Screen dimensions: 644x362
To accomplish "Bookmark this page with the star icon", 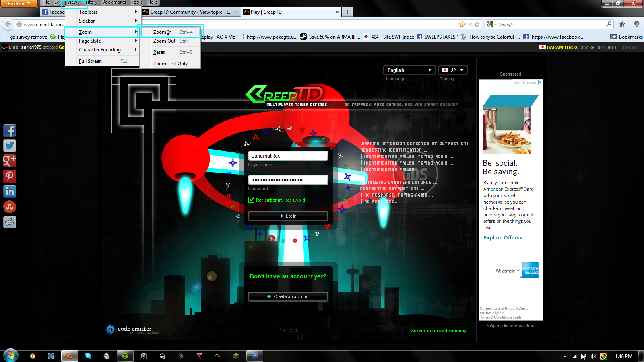I will (462, 24).
